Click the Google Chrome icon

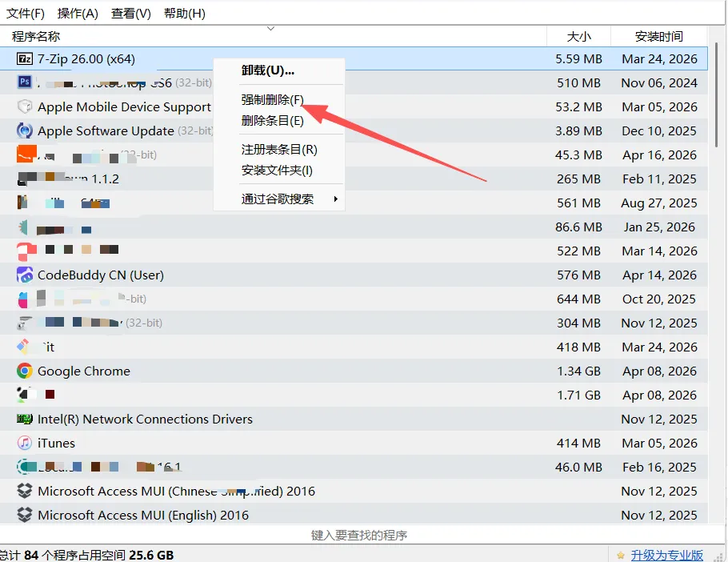pos(25,371)
